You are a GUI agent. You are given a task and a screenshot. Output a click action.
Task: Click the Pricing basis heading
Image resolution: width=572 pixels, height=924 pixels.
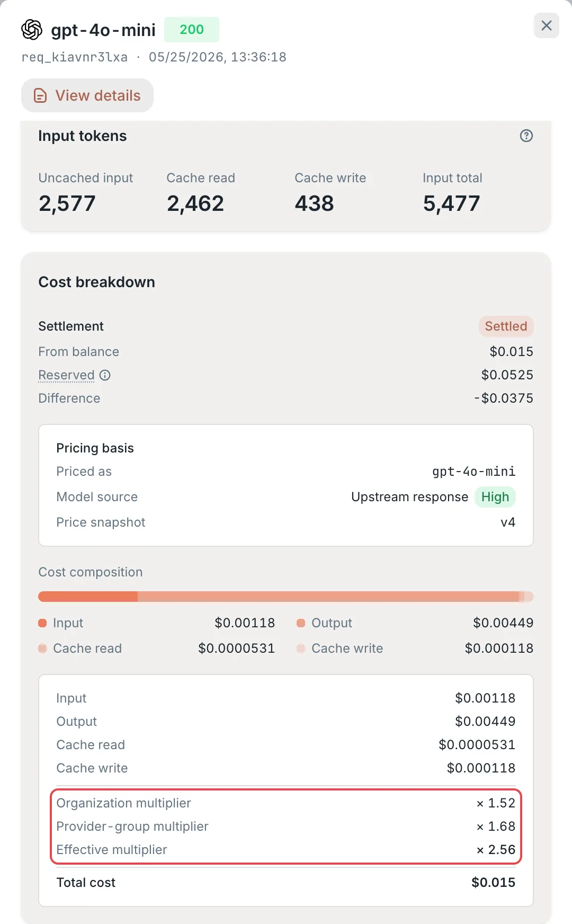point(95,448)
